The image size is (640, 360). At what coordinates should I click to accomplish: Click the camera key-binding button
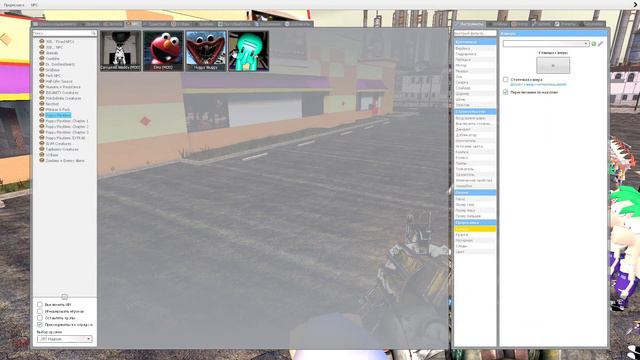coord(553,65)
